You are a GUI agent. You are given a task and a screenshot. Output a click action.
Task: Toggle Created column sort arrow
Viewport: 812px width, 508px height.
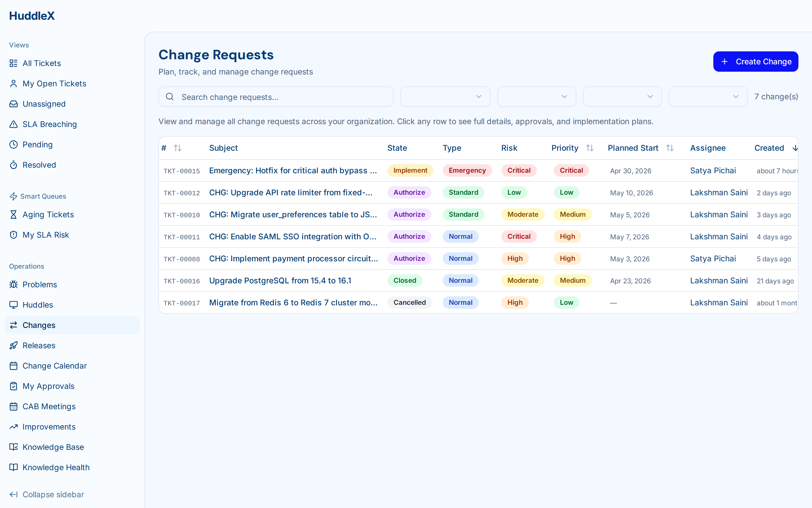(795, 148)
